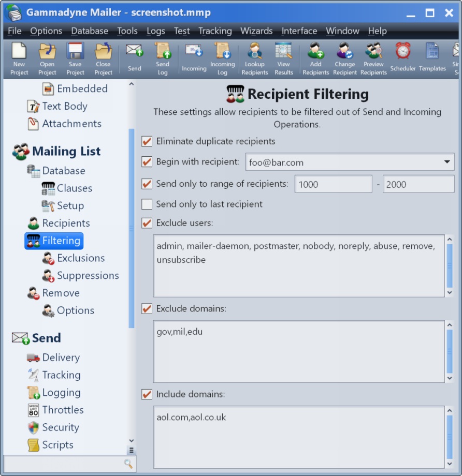Open the Tools menu

point(127,31)
